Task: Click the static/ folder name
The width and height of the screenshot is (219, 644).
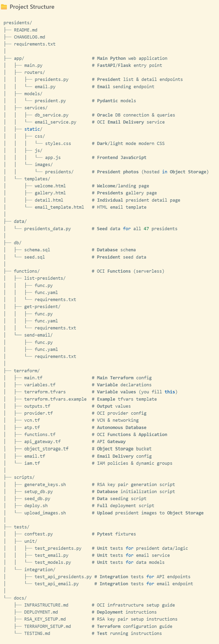Action: click(33, 129)
